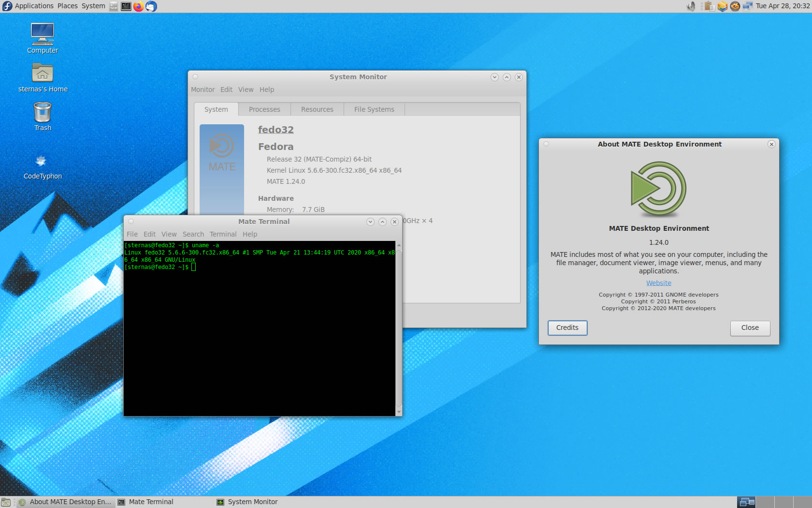Open the System menu in top panel

pyautogui.click(x=93, y=6)
